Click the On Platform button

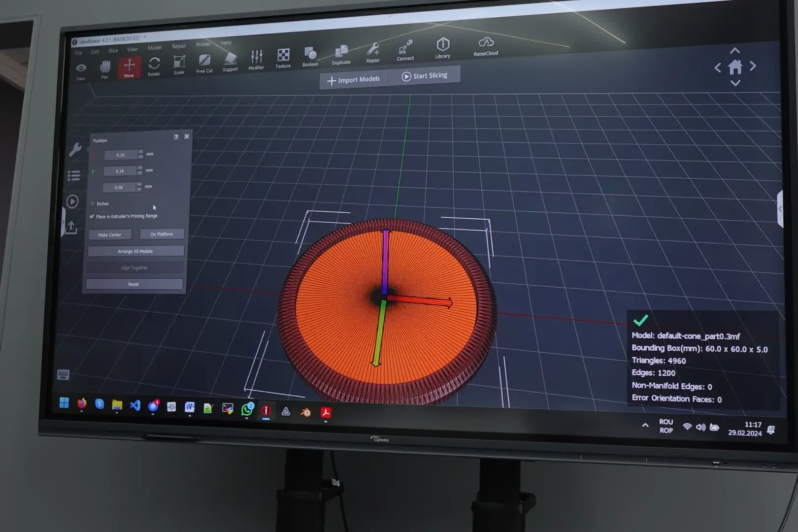[162, 234]
